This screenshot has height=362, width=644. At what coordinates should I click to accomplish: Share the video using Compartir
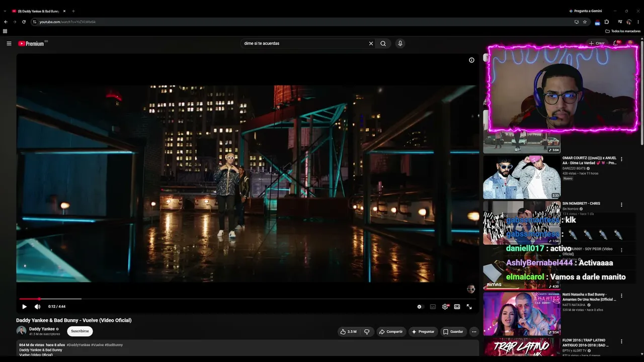coord(391,332)
